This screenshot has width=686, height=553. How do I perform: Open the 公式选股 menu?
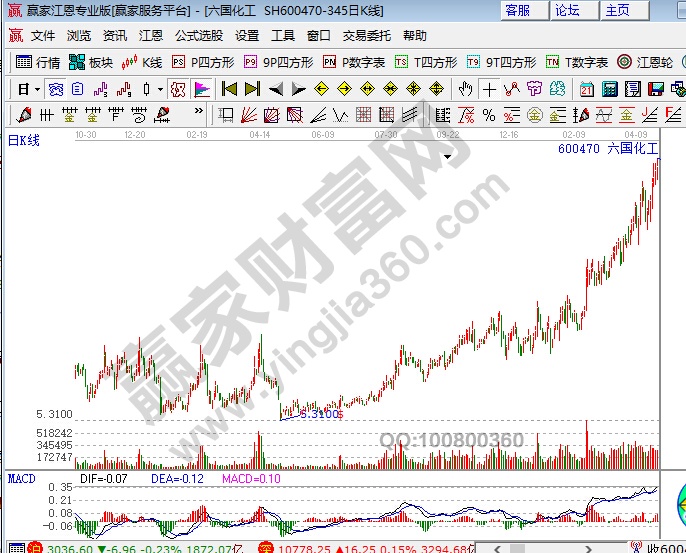pos(199,36)
